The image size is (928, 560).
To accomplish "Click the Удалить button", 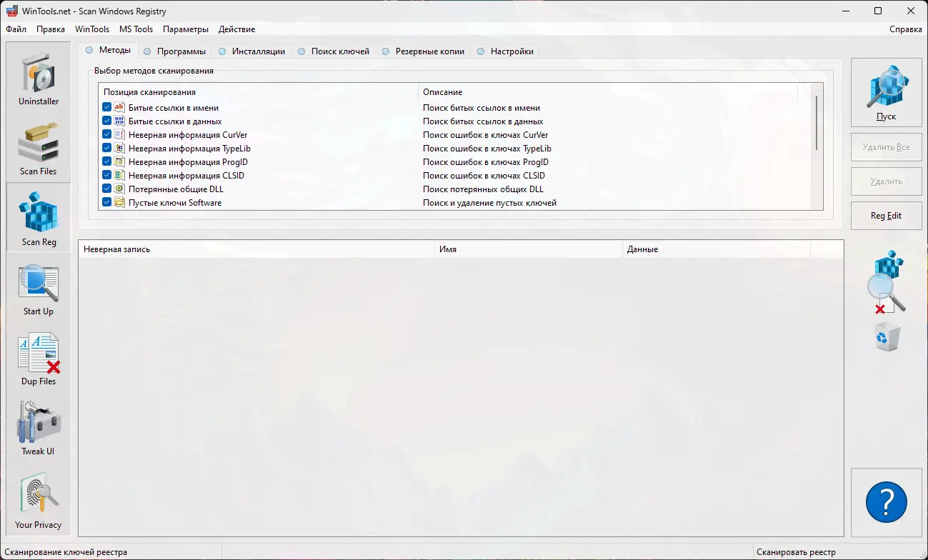I will [886, 181].
